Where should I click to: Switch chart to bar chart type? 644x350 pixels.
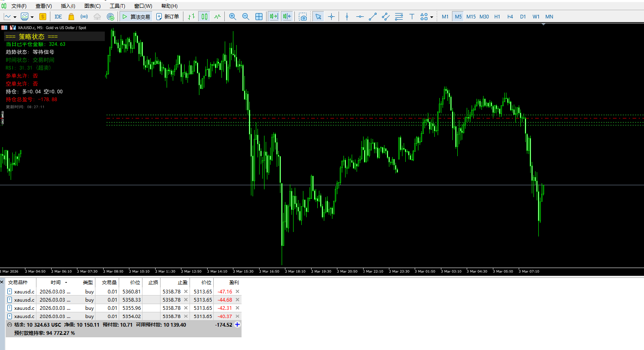coord(191,16)
